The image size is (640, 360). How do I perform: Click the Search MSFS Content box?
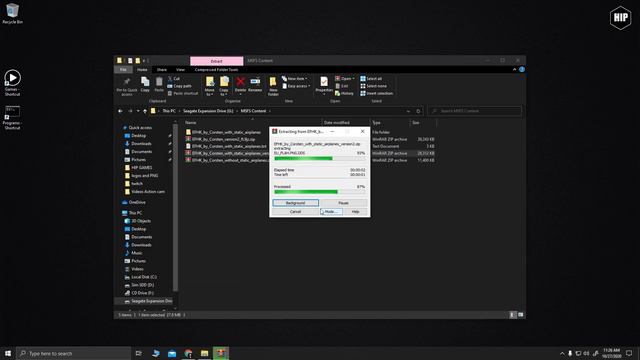pyautogui.click(x=474, y=111)
